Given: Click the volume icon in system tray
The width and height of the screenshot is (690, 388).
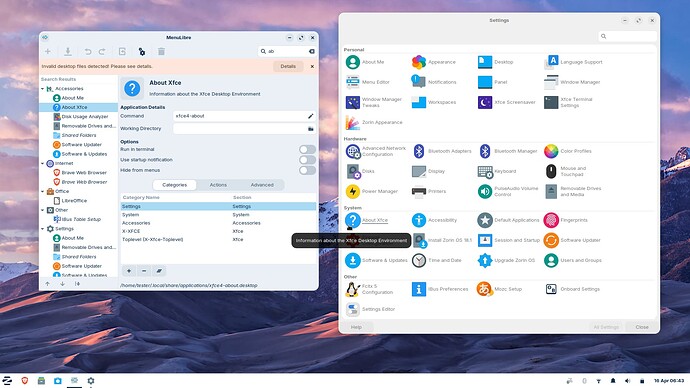Looking at the screenshot, I should pyautogui.click(x=628, y=381).
